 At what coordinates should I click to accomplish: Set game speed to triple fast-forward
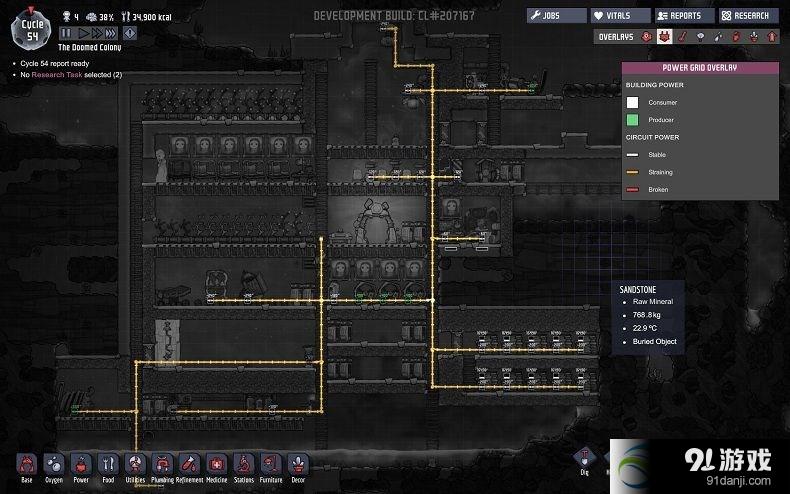[110, 33]
